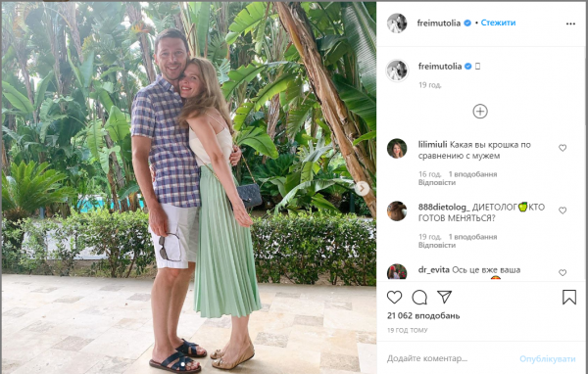Share post with paper plane icon

[x=444, y=297]
